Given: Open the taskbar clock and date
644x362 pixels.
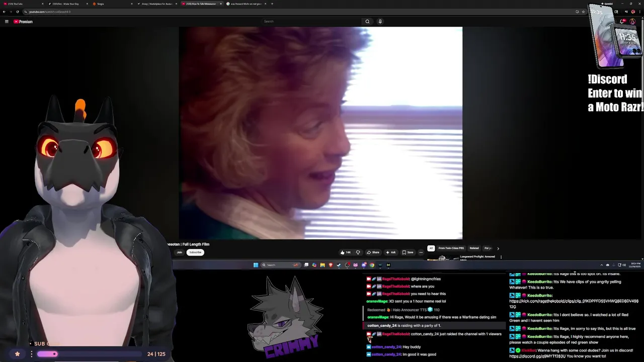Looking at the screenshot, I should (x=635, y=264).
